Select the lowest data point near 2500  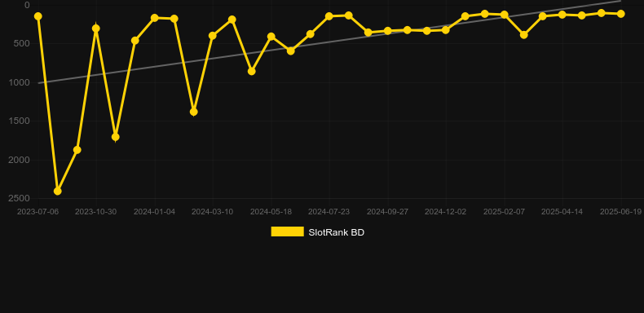coord(58,191)
